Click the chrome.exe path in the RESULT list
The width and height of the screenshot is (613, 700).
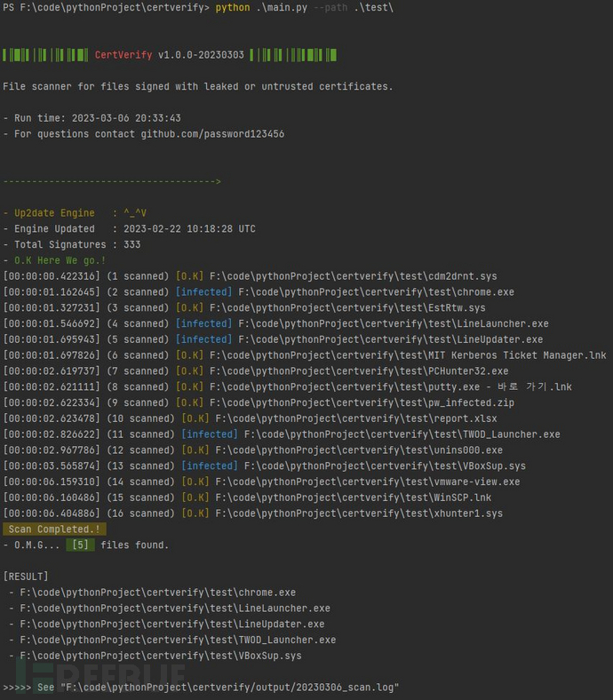(158, 593)
